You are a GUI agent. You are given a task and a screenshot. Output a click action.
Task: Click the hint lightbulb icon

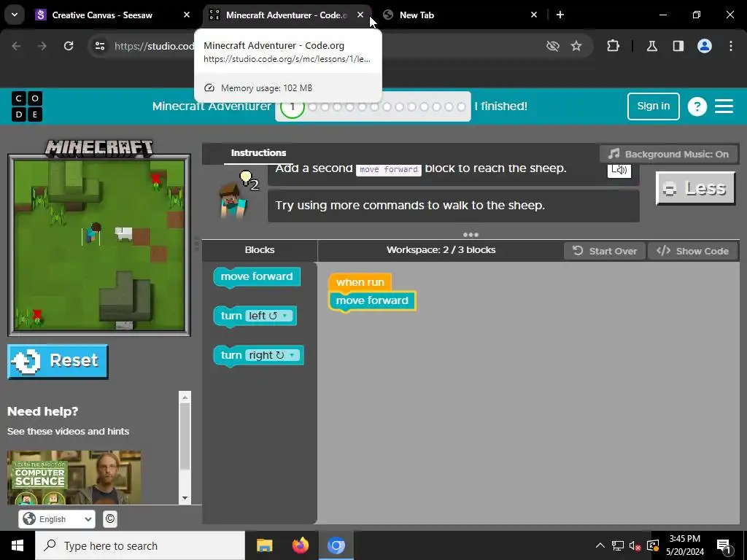coord(247,179)
